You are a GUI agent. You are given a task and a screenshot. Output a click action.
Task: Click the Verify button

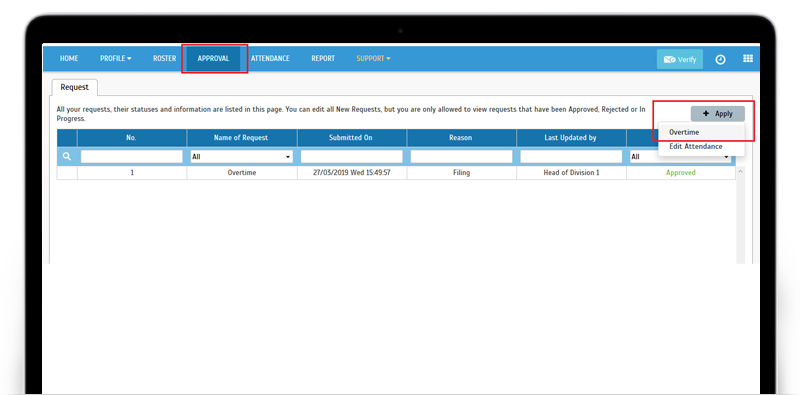click(x=680, y=59)
